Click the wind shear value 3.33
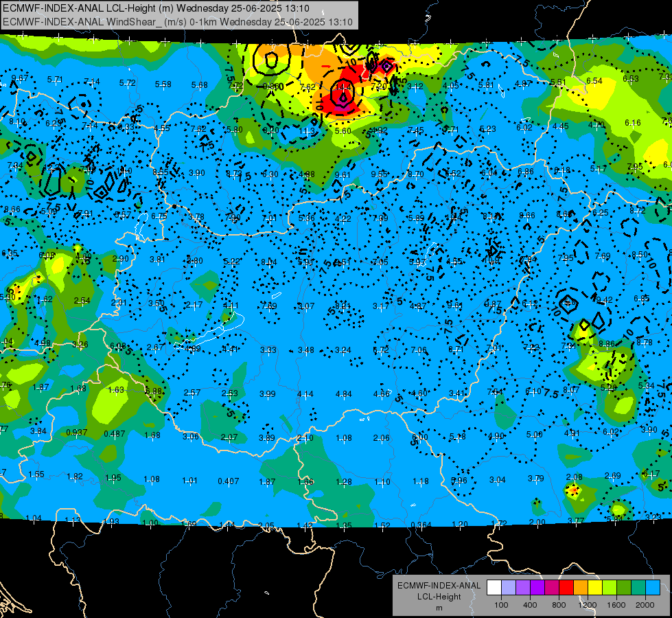This screenshot has height=618, width=672. (268, 350)
